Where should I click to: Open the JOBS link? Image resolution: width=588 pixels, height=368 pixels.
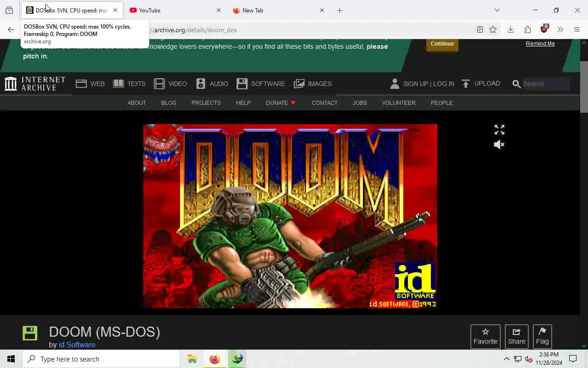coord(360,103)
